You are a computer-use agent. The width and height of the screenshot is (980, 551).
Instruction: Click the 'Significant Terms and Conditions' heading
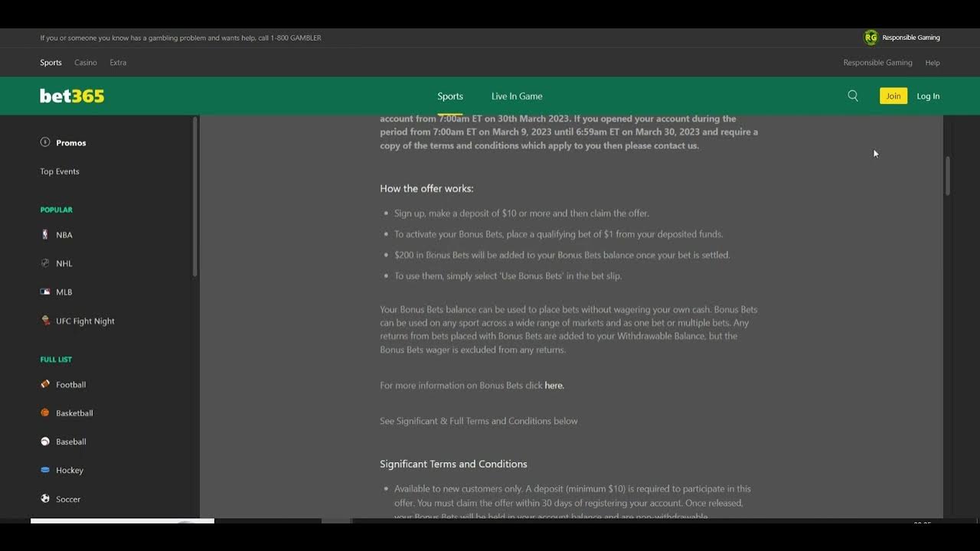(x=453, y=464)
